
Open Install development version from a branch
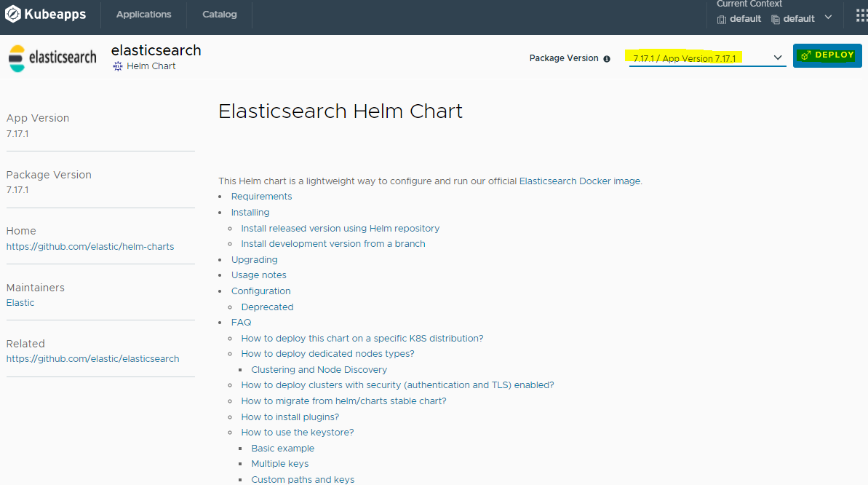(x=333, y=243)
